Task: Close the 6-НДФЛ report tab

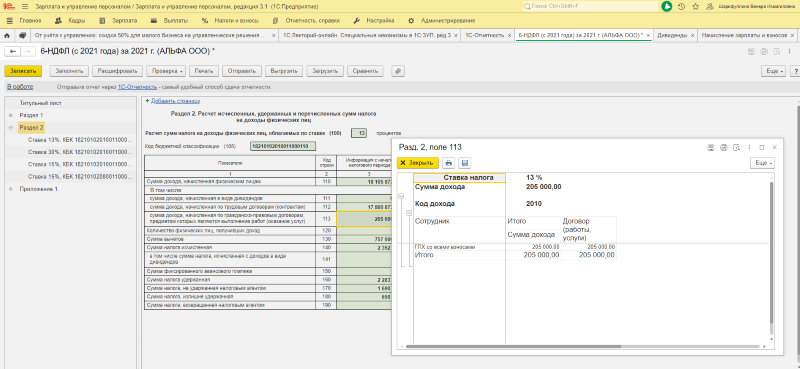Action: [x=648, y=36]
